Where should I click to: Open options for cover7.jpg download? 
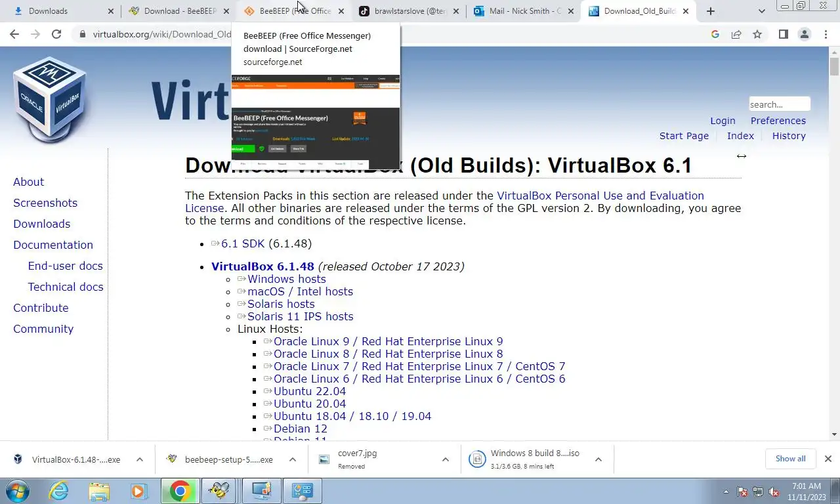pos(446,459)
